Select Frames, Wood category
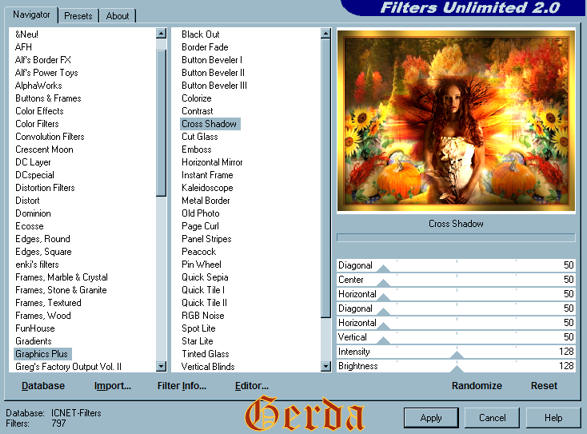Image resolution: width=587 pixels, height=434 pixels. click(x=43, y=316)
